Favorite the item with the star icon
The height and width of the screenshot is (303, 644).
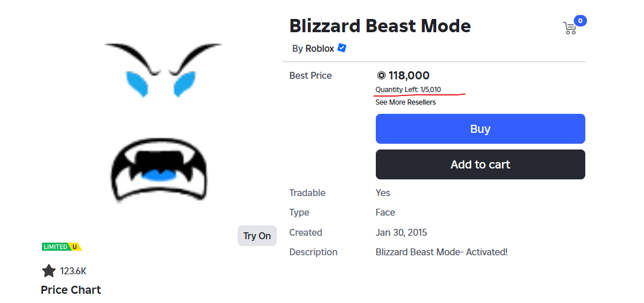click(49, 271)
